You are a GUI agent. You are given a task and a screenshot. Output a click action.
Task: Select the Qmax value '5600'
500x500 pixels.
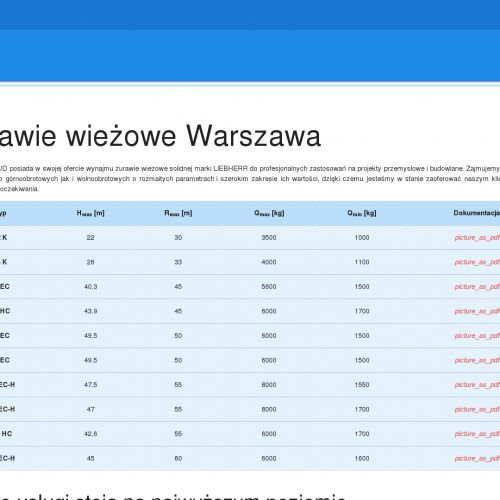(269, 287)
